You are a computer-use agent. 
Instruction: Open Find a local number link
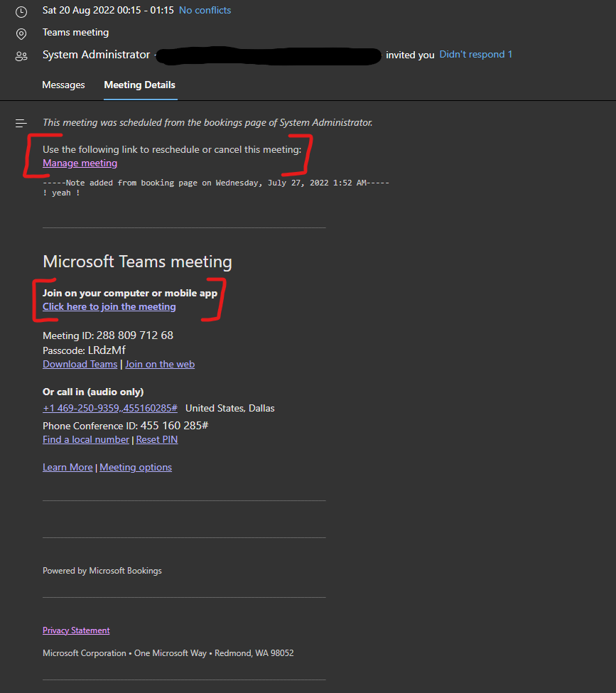pos(86,440)
